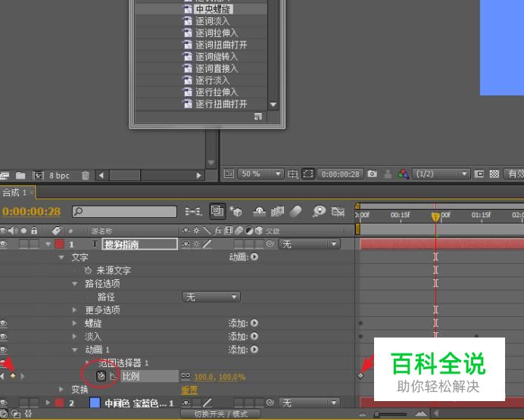Click choose grid and guide options icon
Viewport: 524px width, 420px height.
pos(293,174)
